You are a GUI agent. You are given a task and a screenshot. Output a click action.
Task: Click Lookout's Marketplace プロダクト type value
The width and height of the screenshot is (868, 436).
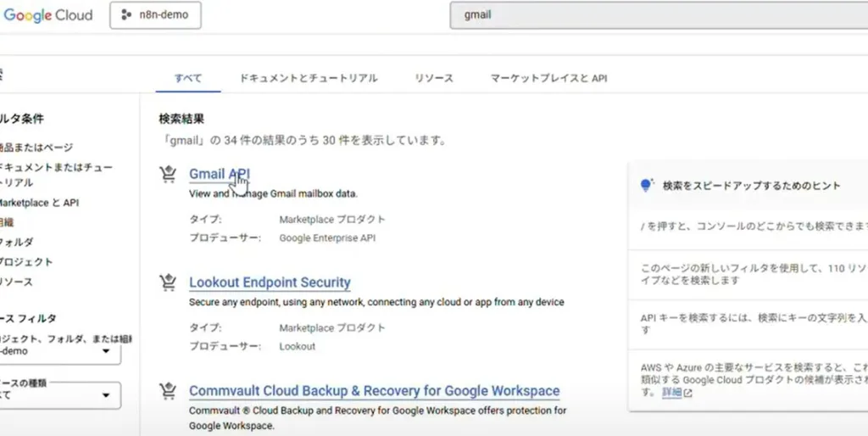(332, 328)
